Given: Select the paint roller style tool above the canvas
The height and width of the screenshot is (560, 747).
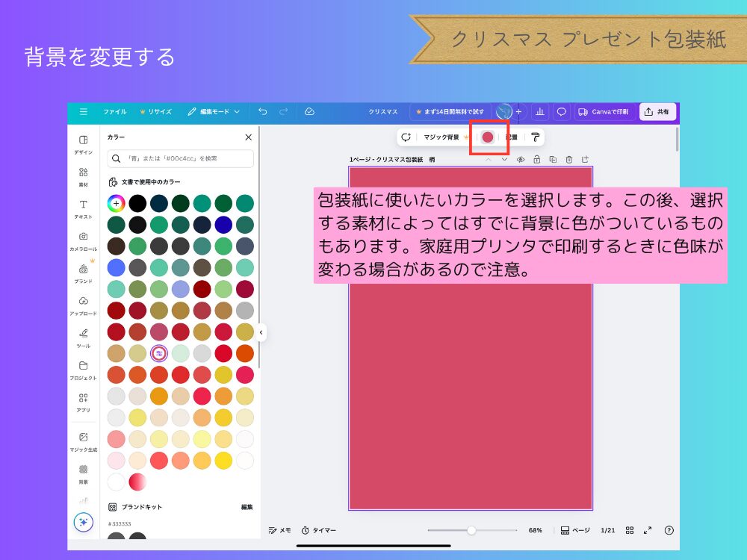Looking at the screenshot, I should (536, 137).
